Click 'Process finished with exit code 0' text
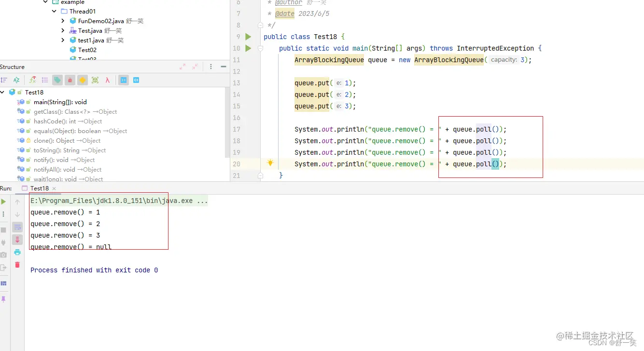 94,270
